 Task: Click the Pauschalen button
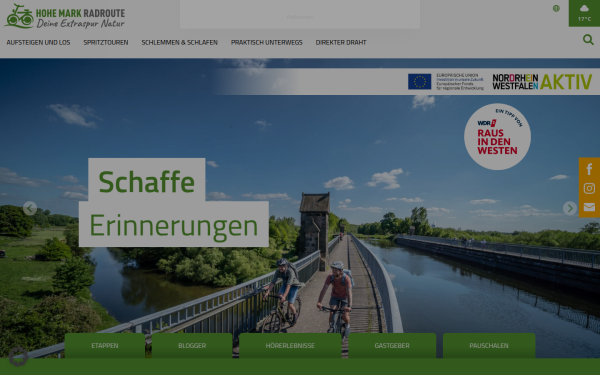pyautogui.click(x=489, y=346)
